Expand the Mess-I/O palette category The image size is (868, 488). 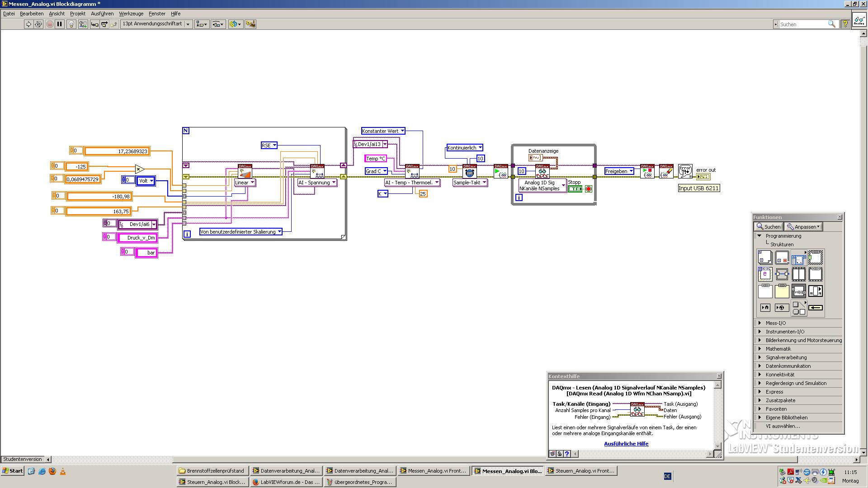(x=759, y=323)
